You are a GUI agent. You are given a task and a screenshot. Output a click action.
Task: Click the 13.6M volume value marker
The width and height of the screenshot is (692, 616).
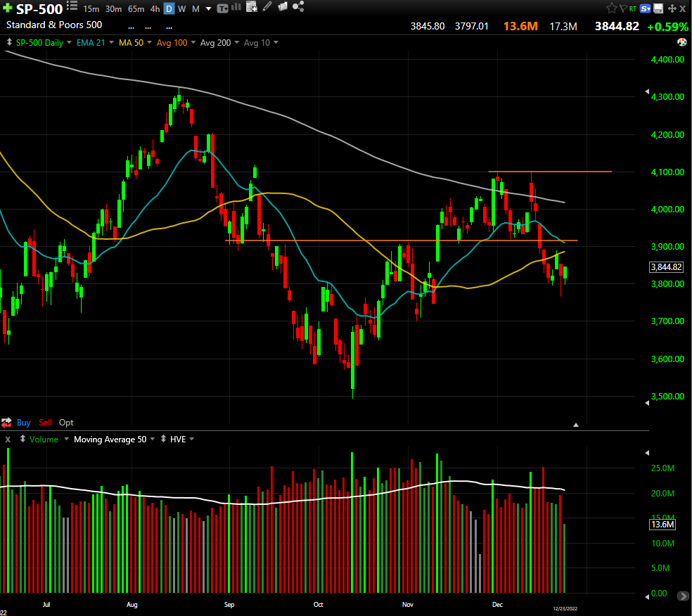[663, 524]
